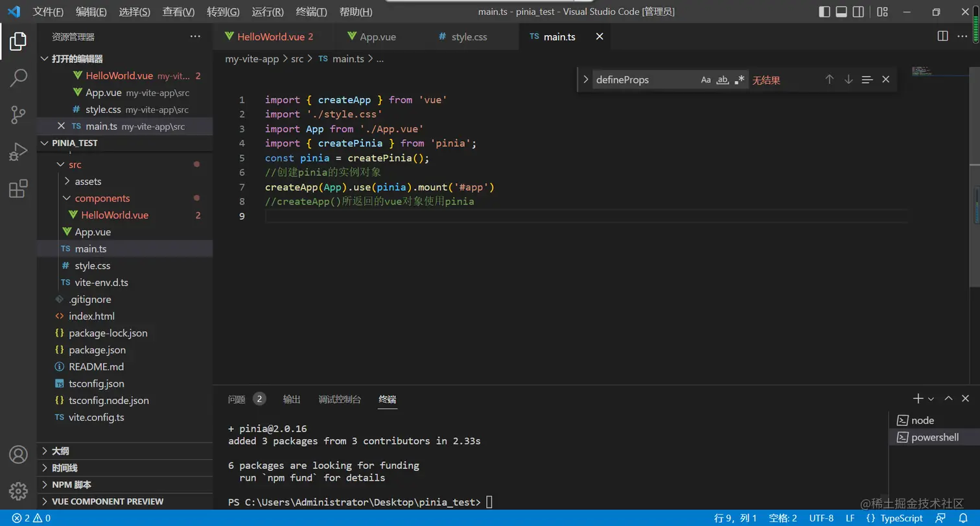This screenshot has width=980, height=526.
Task: Open the 帮助(H) menu
Action: [x=356, y=12]
